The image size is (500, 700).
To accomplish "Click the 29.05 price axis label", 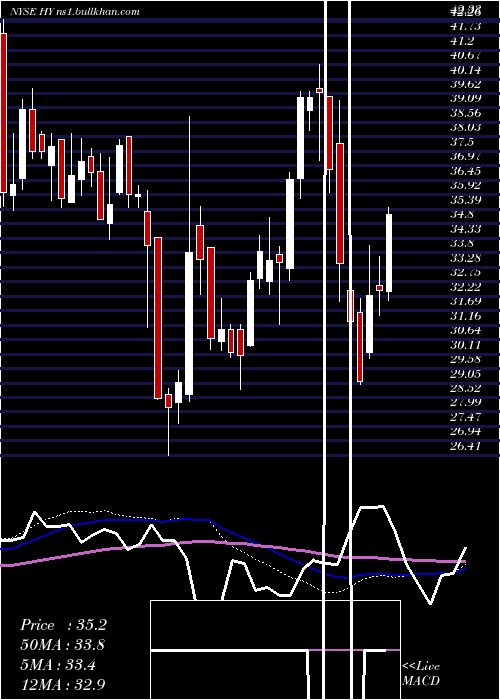I will point(466,373).
